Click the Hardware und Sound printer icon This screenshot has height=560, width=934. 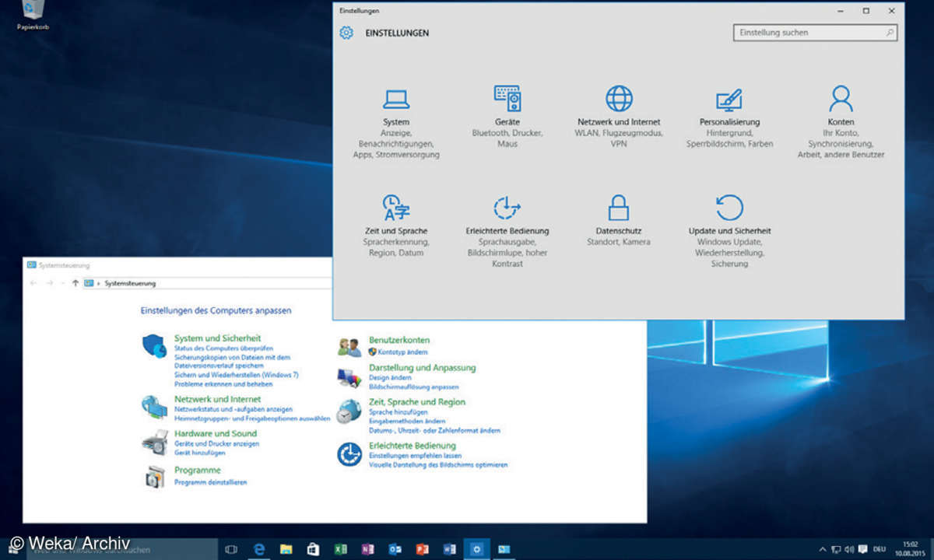(x=154, y=441)
